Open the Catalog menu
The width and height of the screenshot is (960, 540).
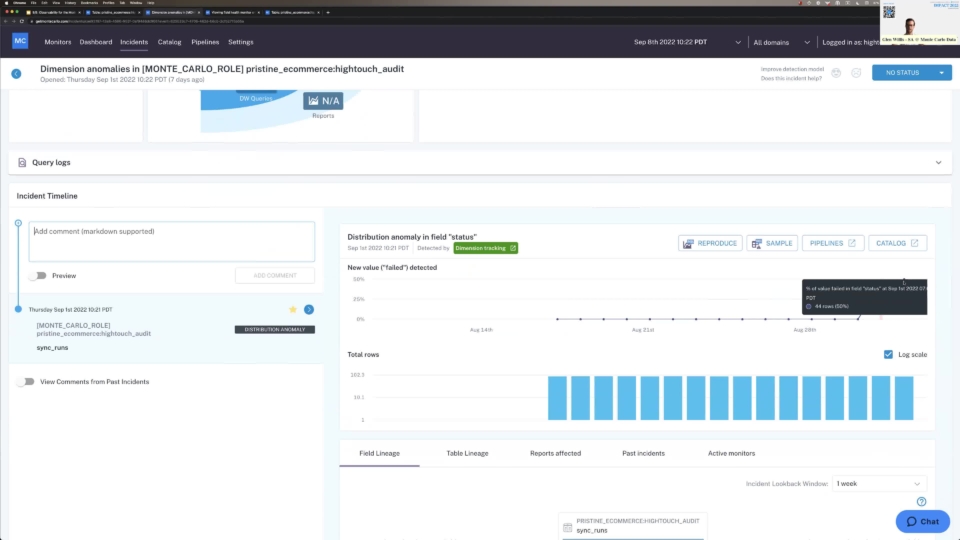pos(170,42)
